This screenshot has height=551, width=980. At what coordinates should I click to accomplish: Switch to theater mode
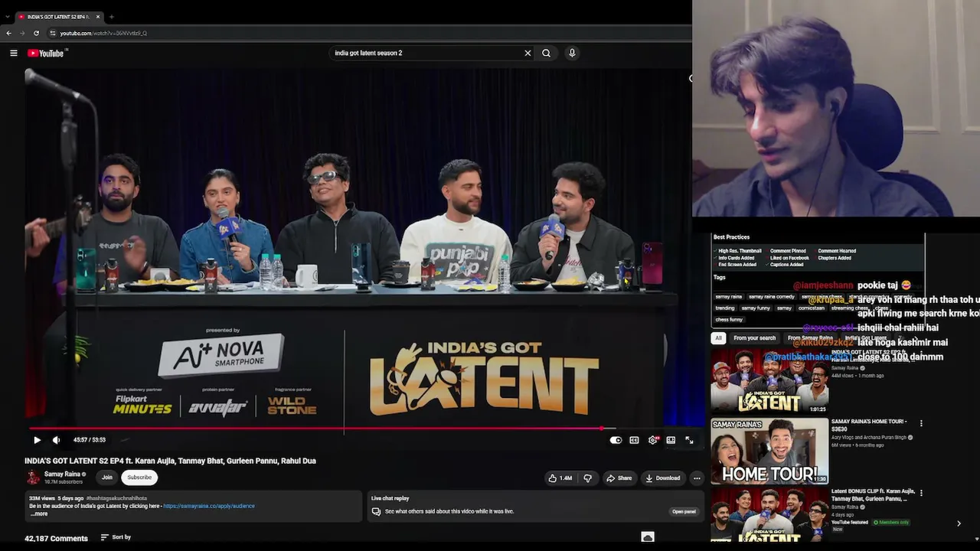pos(671,440)
